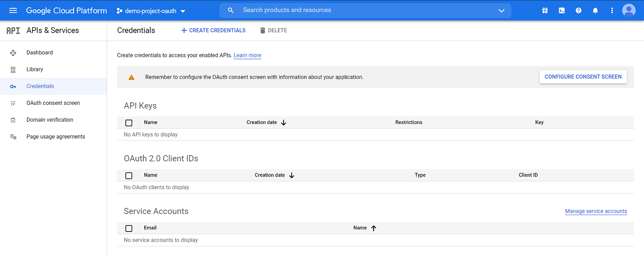The height and width of the screenshot is (255, 644).
Task: Click Google Cloud Platform logo text
Action: [67, 11]
